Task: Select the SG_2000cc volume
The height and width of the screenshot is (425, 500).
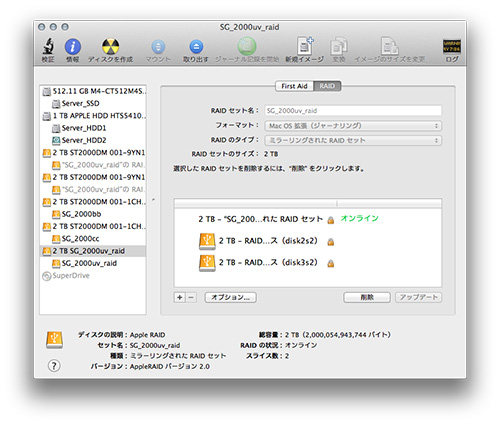Action: pyautogui.click(x=93, y=239)
